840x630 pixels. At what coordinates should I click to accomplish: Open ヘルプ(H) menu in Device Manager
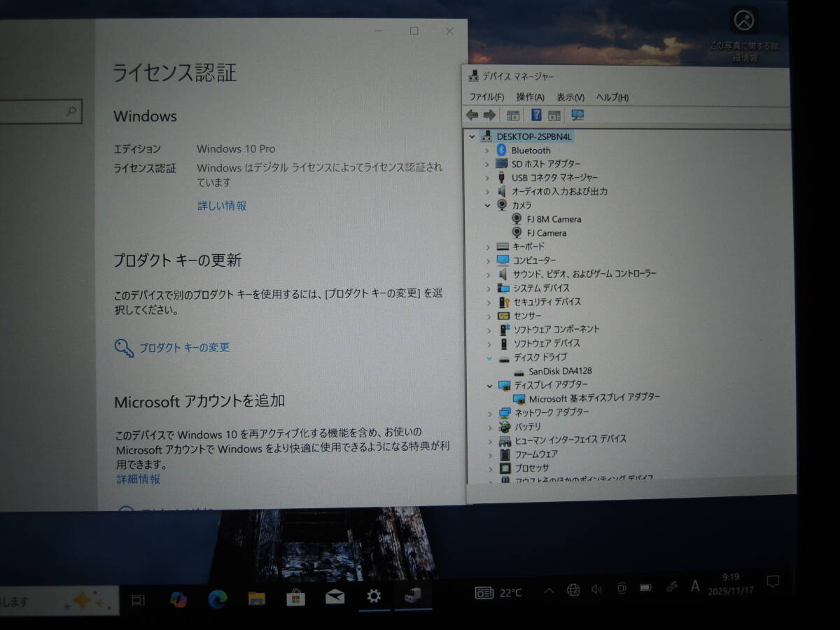612,97
